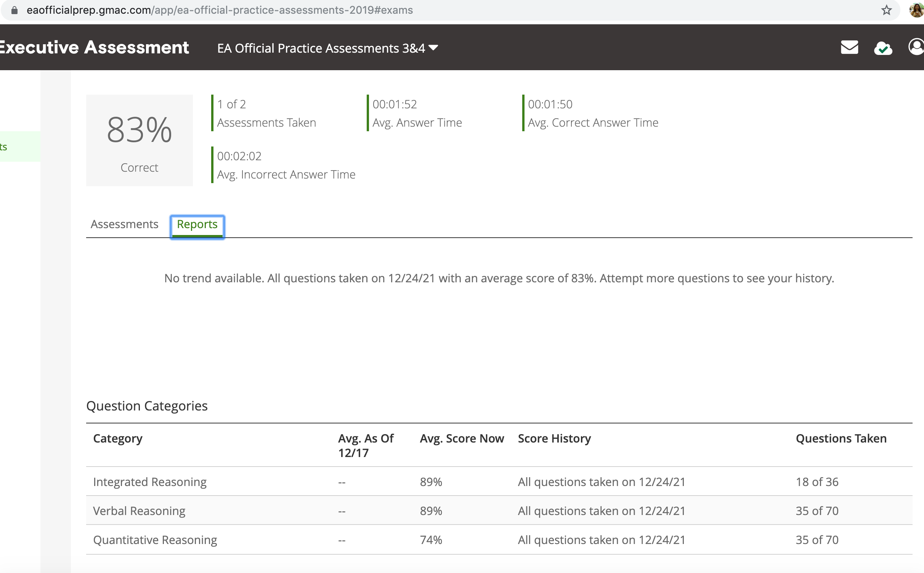This screenshot has height=573, width=924.
Task: Click the bookmark star in address bar
Action: tap(886, 10)
